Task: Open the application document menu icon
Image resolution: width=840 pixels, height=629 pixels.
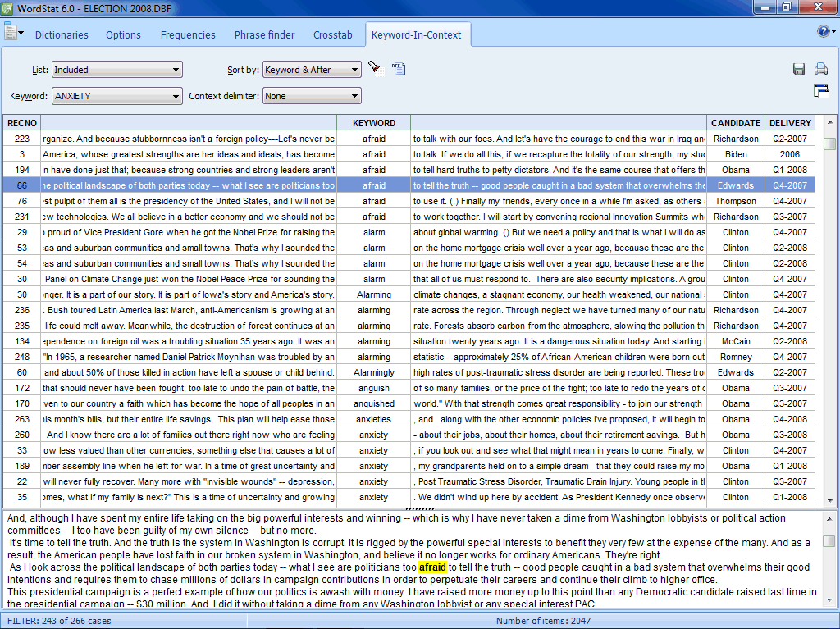Action: click(12, 33)
